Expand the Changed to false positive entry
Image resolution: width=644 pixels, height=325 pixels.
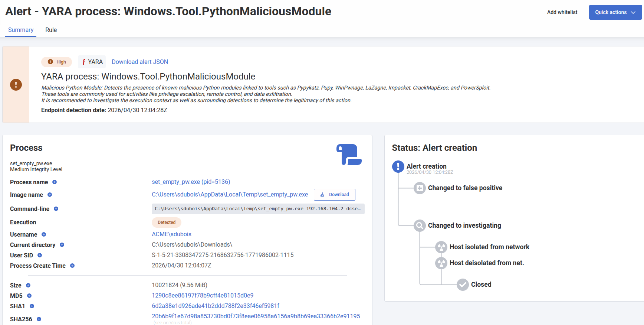(x=420, y=188)
